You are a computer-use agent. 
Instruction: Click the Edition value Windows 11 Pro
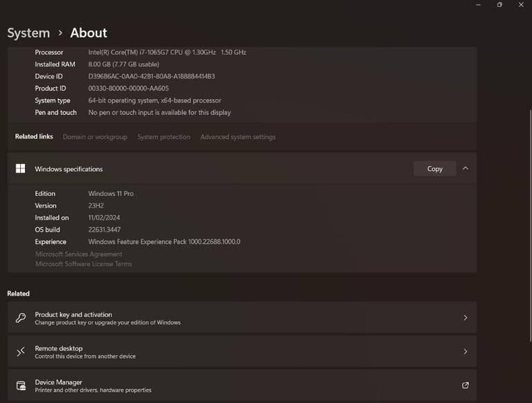point(111,193)
